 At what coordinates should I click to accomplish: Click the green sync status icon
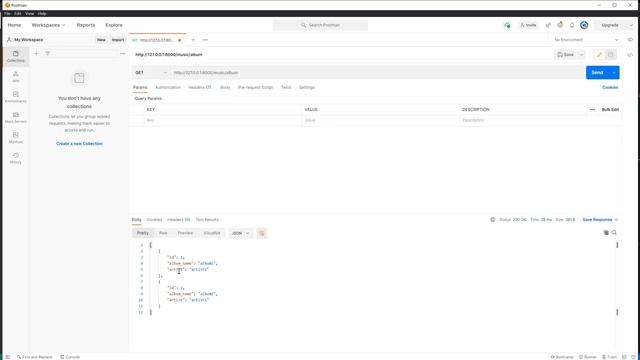click(x=507, y=25)
